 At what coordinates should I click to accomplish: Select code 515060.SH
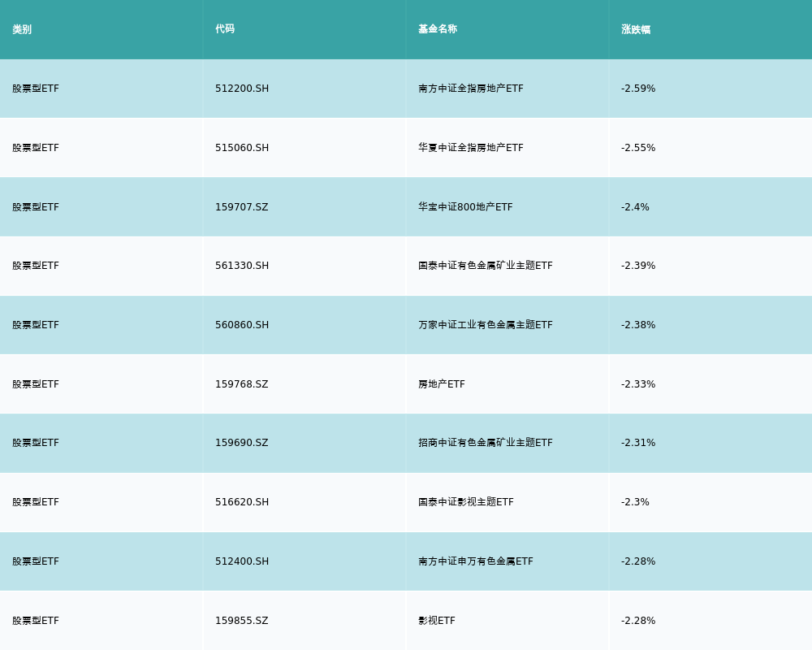[242, 148]
